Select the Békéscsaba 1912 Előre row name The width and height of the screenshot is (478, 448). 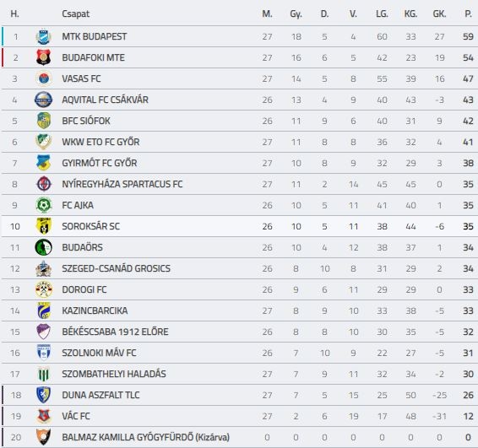pyautogui.click(x=115, y=332)
